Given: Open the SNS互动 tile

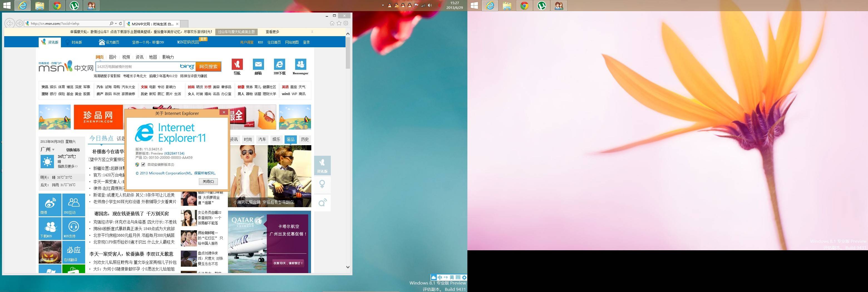Looking at the screenshot, I should pyautogui.click(x=74, y=205).
